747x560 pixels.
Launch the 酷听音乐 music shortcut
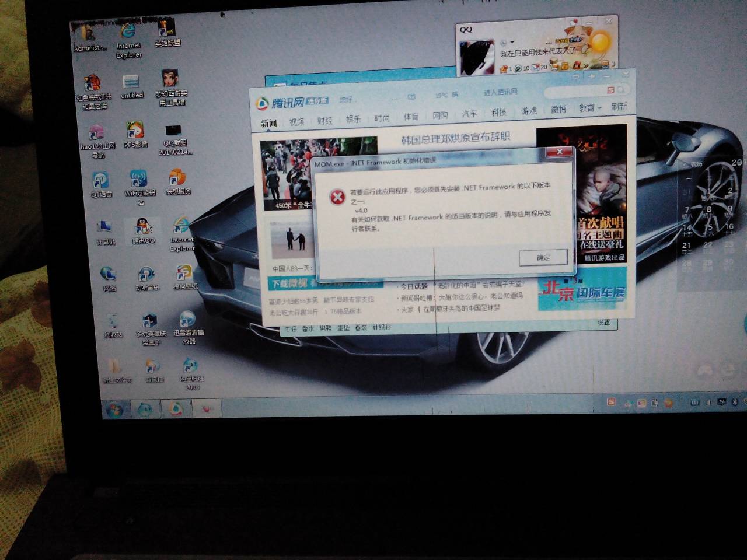click(147, 279)
